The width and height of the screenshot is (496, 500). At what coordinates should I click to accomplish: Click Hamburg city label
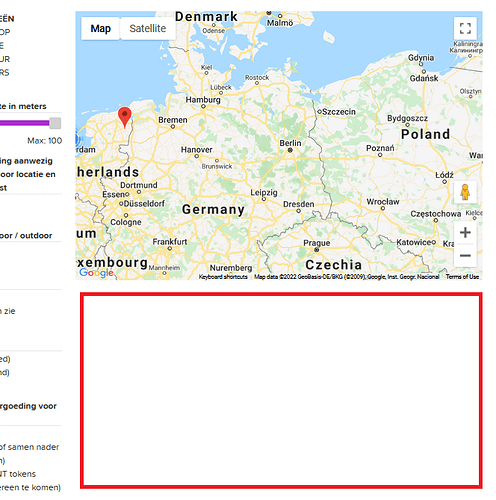[203, 100]
